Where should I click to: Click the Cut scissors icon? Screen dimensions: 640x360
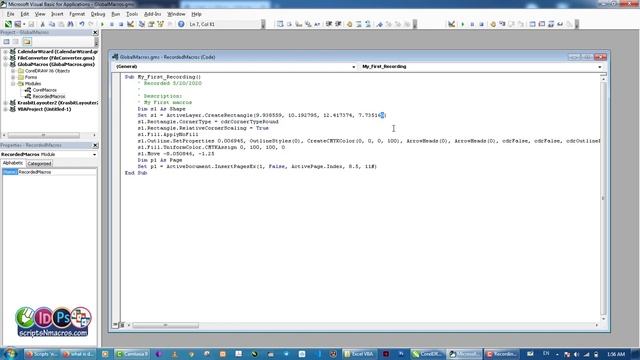[x=42, y=24]
